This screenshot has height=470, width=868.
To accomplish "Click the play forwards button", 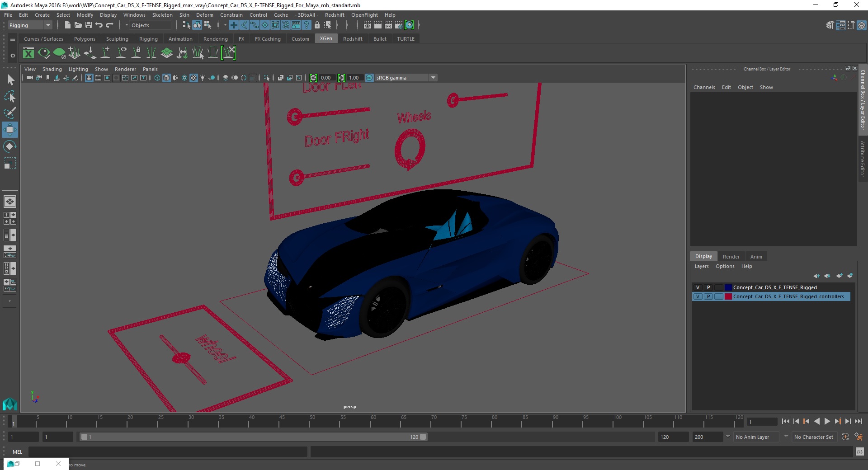I will [827, 421].
